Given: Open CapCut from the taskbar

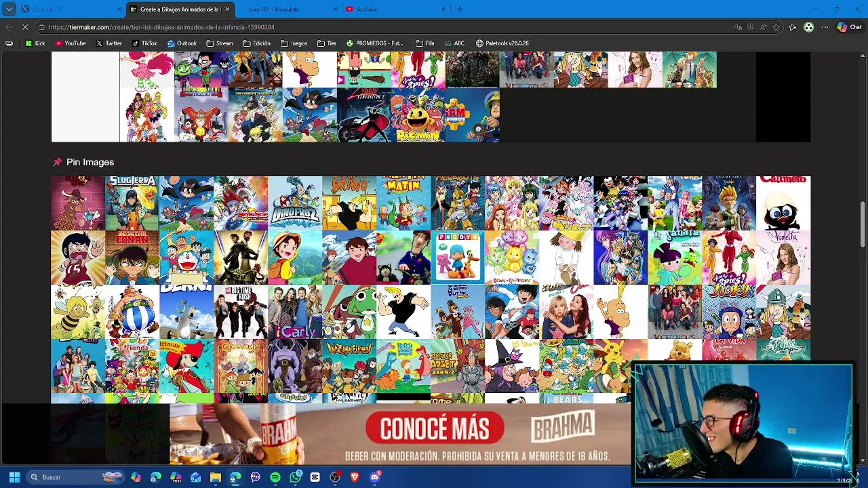Looking at the screenshot, I should click(x=315, y=477).
